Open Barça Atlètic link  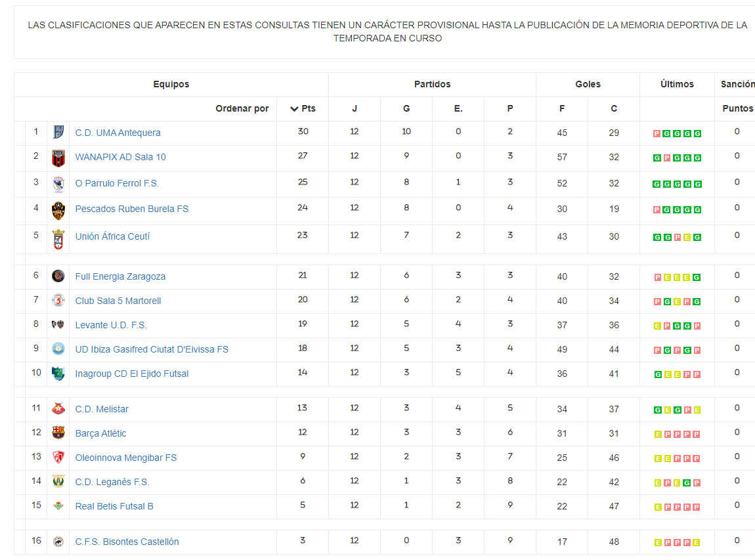tap(100, 433)
